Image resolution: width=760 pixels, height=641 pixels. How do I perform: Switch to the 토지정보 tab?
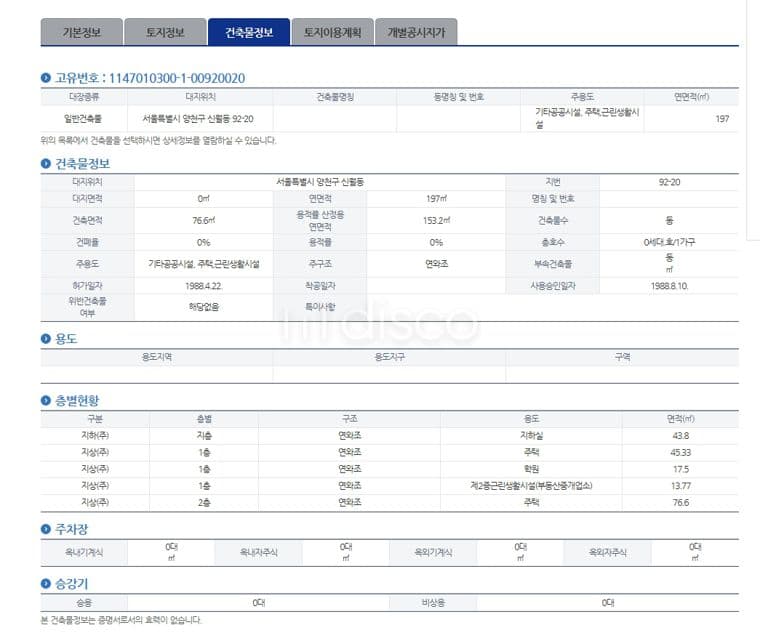[x=165, y=32]
